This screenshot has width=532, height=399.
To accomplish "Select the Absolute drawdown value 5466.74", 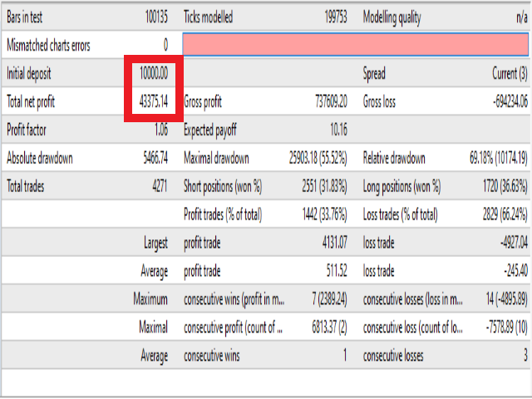I will tap(155, 158).
